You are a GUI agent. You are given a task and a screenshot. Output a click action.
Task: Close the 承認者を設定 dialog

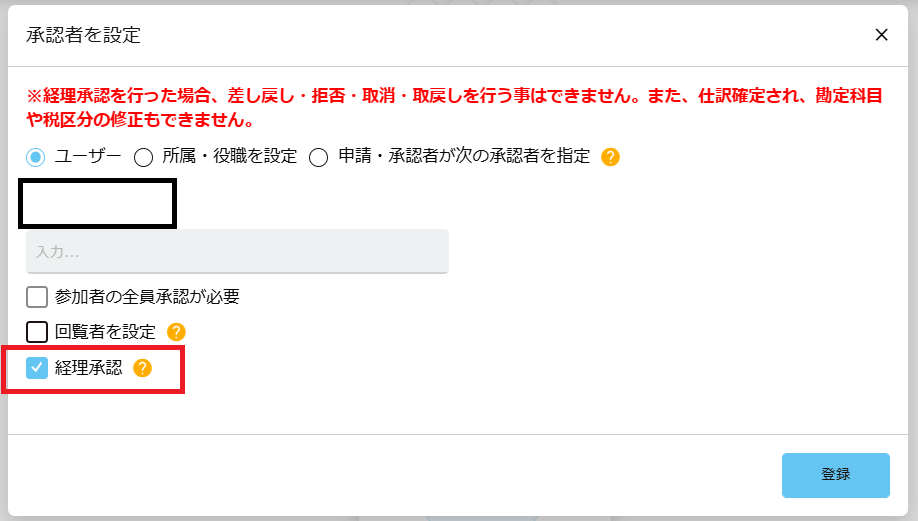(x=881, y=35)
